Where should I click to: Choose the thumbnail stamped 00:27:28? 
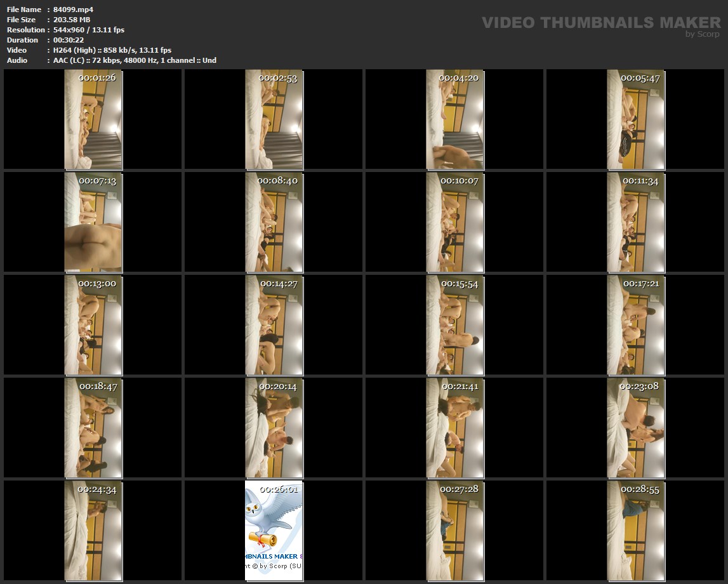click(455, 531)
